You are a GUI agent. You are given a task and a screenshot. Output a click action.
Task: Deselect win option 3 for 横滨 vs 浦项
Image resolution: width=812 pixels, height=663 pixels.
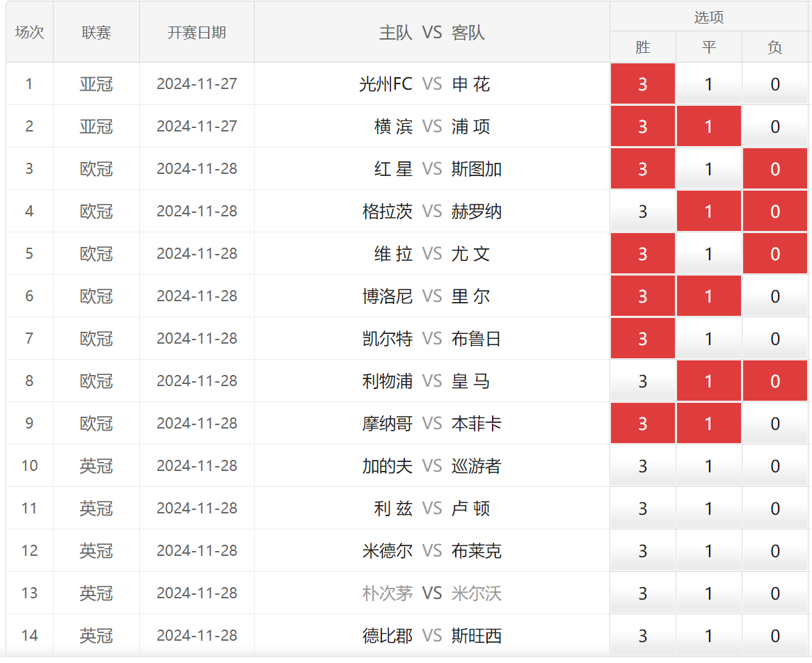(x=643, y=127)
